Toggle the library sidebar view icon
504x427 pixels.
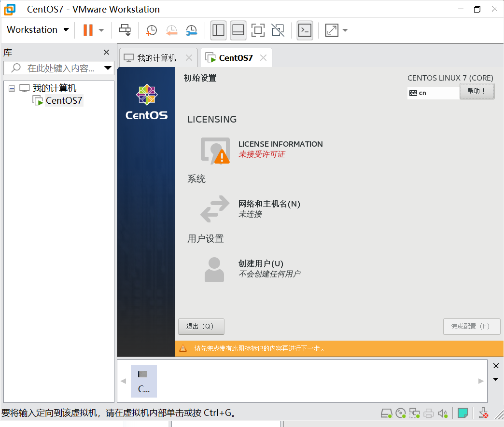point(218,30)
